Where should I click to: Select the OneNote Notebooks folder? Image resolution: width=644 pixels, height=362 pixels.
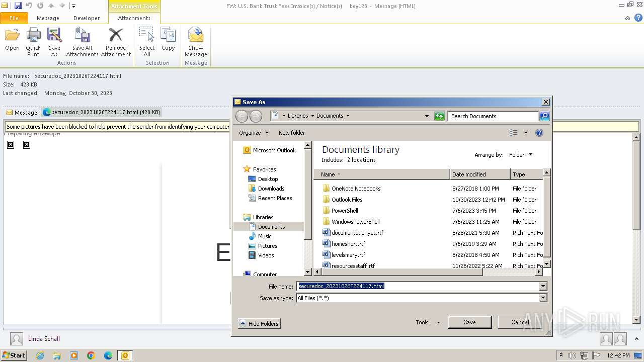pos(352,189)
